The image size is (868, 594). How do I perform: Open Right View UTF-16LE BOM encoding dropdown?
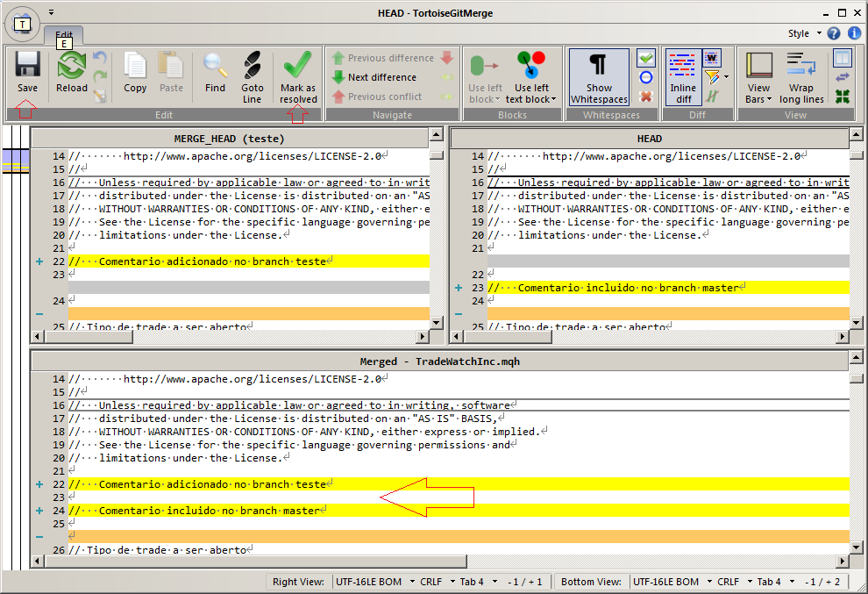click(x=374, y=582)
